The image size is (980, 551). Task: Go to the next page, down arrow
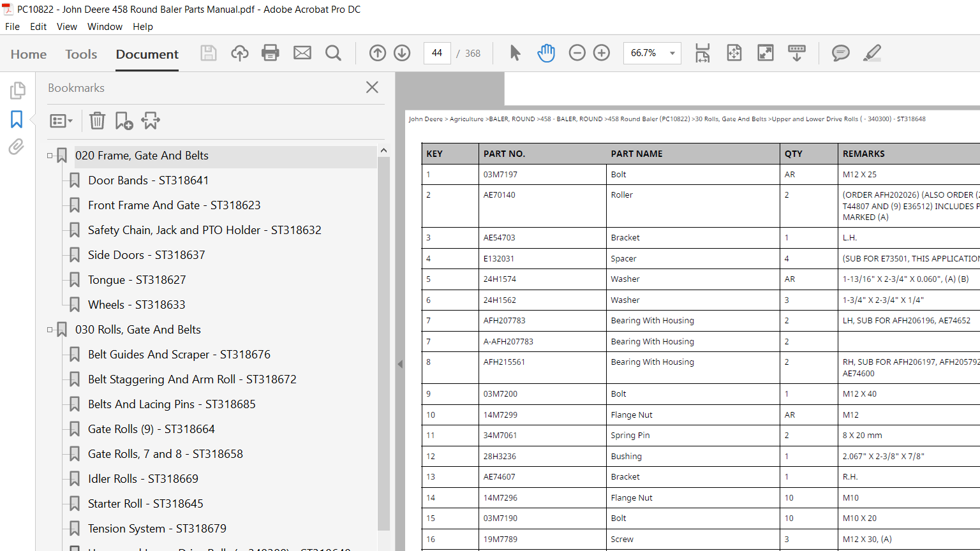402,53
